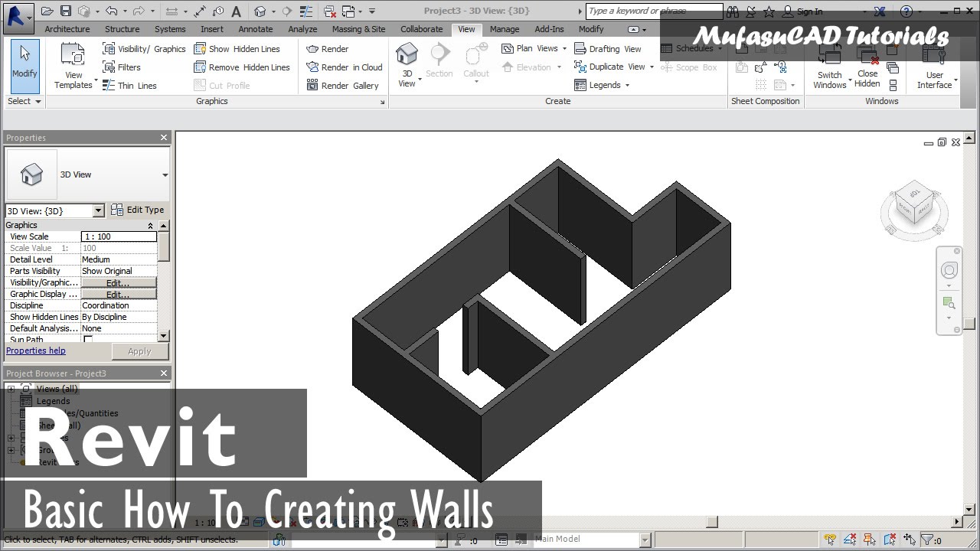Click the Close Hidden windows ribbon button

click(x=867, y=66)
